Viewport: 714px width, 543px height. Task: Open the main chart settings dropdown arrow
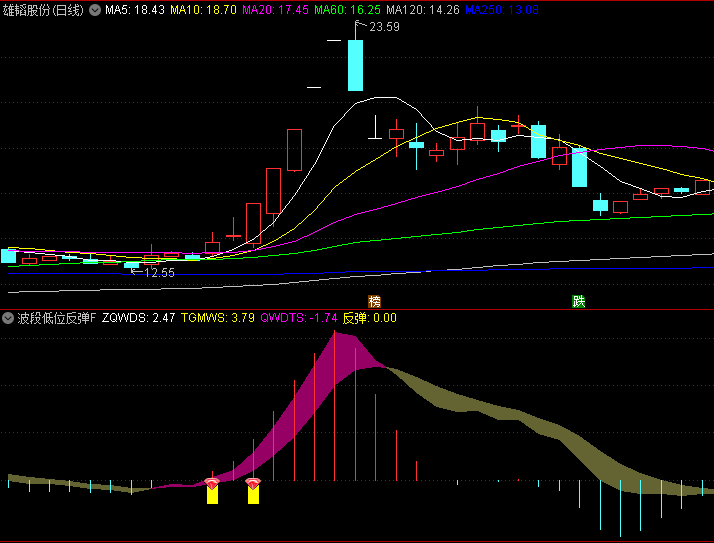[95, 10]
